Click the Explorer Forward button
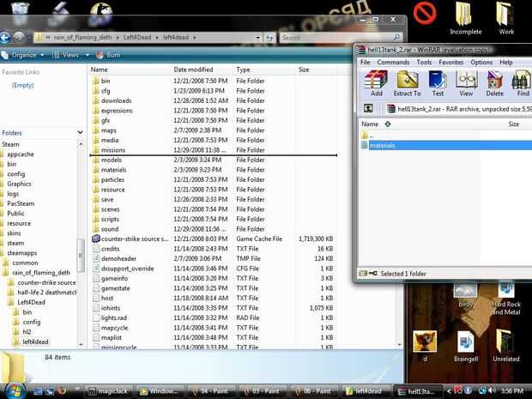Image resolution: width=532 pixels, height=399 pixels. pos(19,37)
